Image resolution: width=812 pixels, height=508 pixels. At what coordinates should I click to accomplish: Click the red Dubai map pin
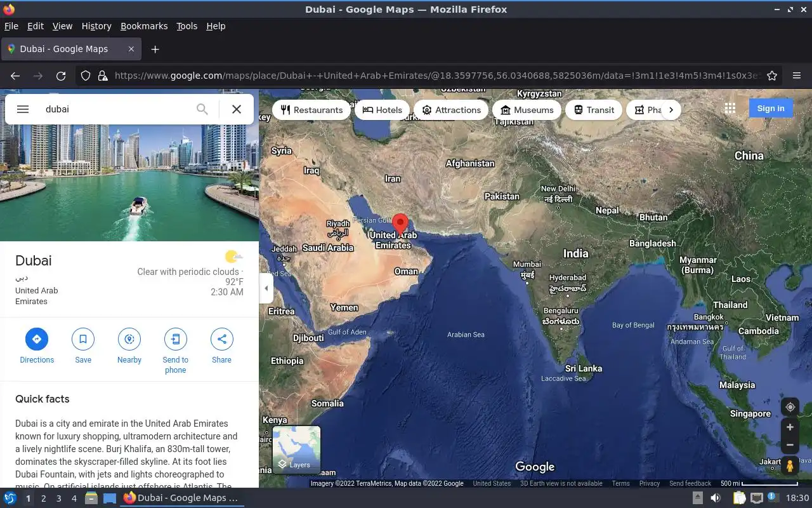tap(400, 224)
